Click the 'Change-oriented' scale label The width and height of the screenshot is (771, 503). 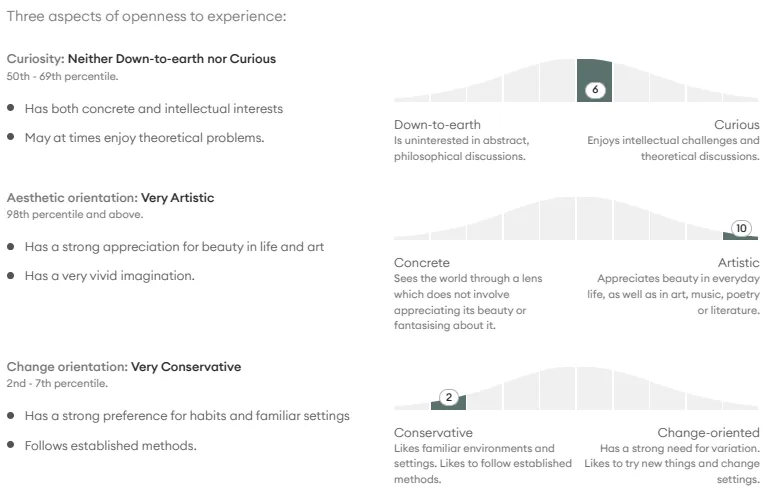pyautogui.click(x=708, y=433)
